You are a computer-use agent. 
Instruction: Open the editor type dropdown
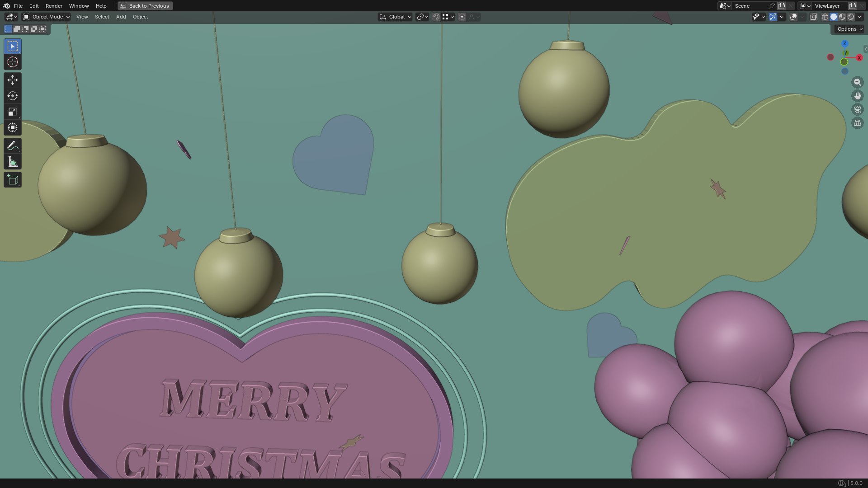coord(11,17)
